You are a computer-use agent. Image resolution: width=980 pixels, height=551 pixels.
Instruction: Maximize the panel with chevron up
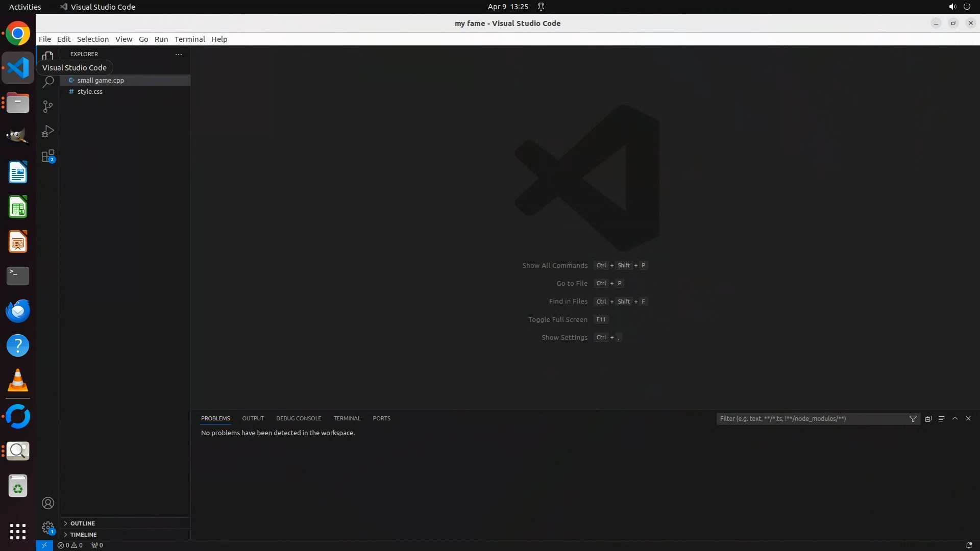[955, 418]
